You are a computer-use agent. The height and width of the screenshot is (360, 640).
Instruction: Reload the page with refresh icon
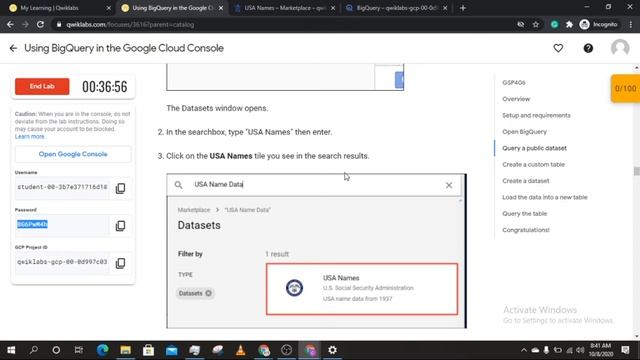pos(40,24)
